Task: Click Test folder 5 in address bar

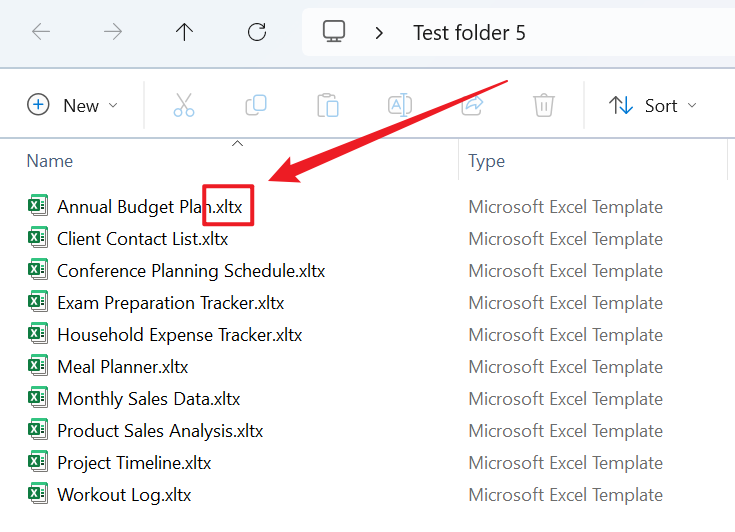Action: tap(469, 32)
